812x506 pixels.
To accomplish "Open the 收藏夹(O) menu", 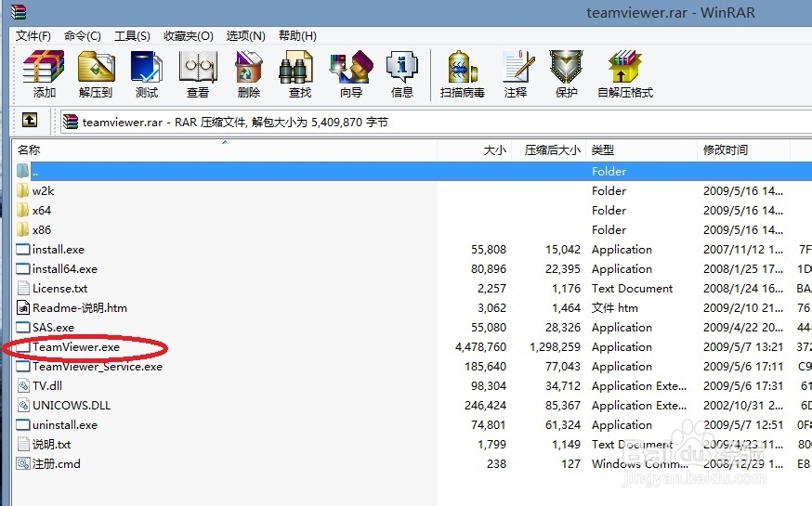I will pos(189,35).
